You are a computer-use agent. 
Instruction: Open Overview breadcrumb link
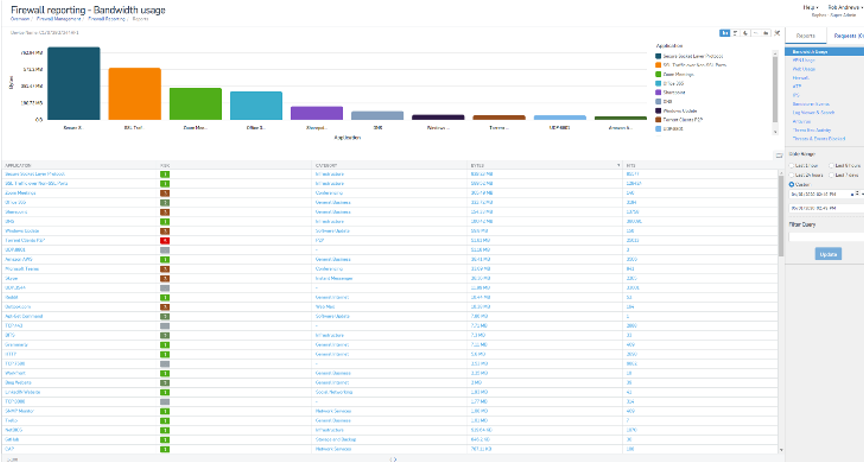point(20,19)
